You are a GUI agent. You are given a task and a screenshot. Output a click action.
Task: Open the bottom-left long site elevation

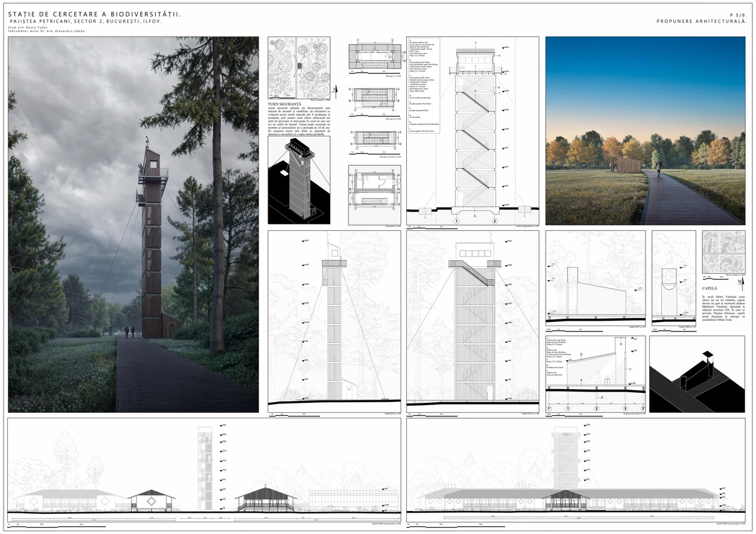pos(204,470)
